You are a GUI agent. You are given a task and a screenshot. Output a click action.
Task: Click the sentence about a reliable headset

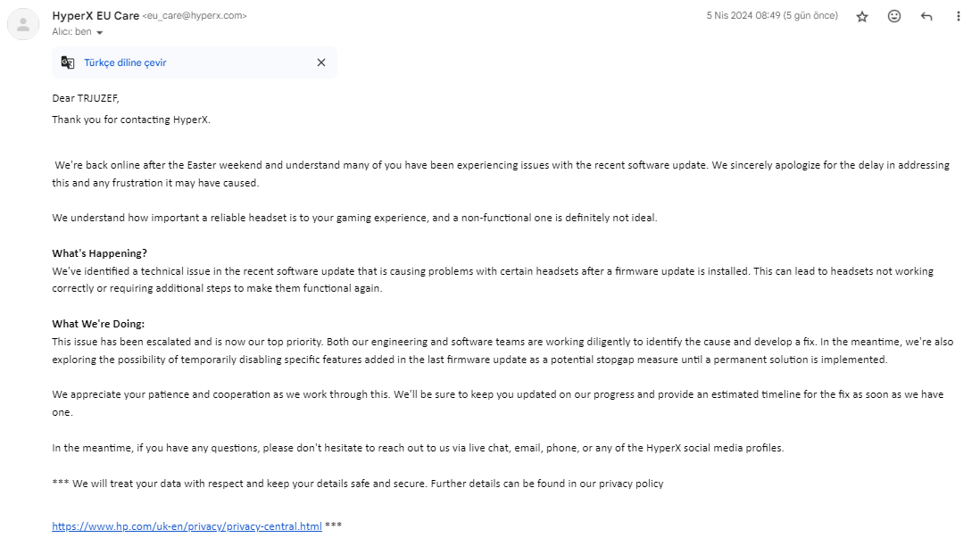coord(354,218)
